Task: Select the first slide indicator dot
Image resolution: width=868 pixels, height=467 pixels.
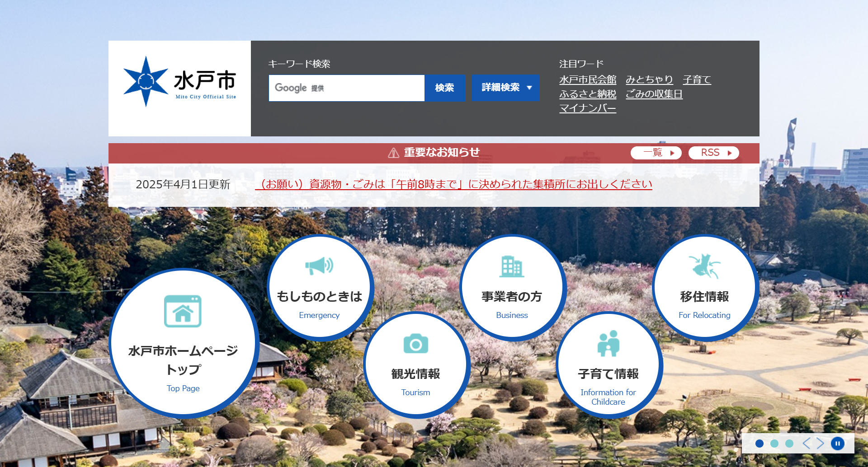Action: point(759,444)
